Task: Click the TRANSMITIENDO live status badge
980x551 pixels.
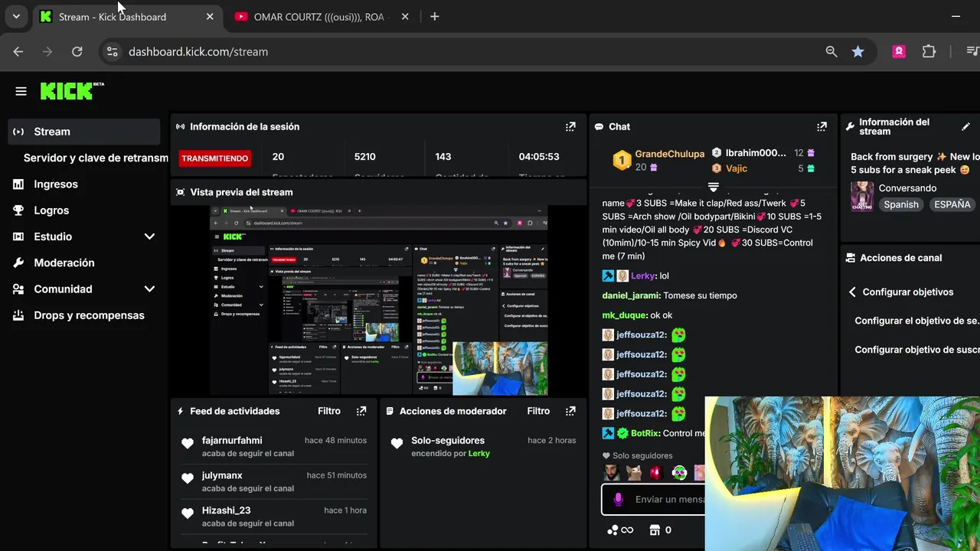Action: click(214, 158)
